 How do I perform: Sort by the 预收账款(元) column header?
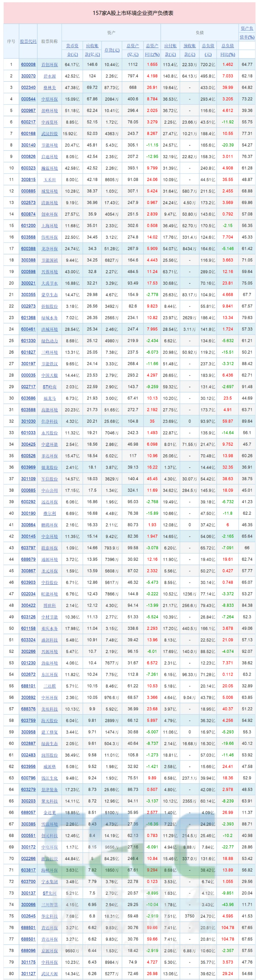tap(189, 50)
